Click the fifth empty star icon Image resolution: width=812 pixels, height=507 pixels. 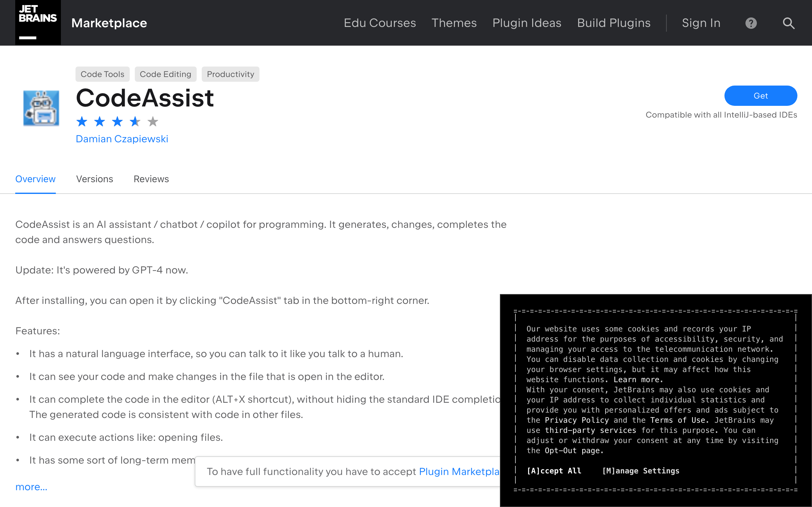click(x=152, y=121)
